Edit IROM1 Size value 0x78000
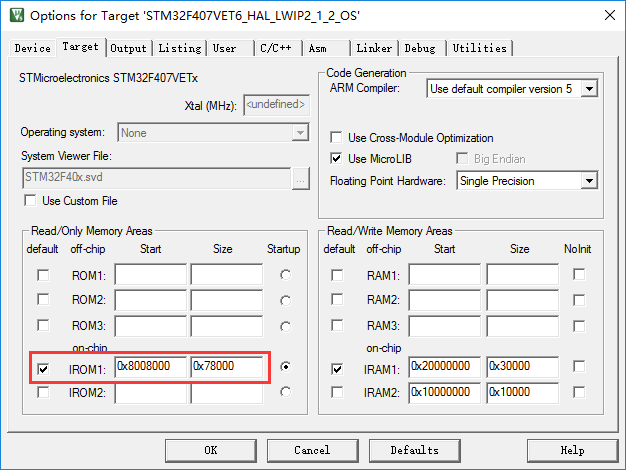 click(227, 367)
